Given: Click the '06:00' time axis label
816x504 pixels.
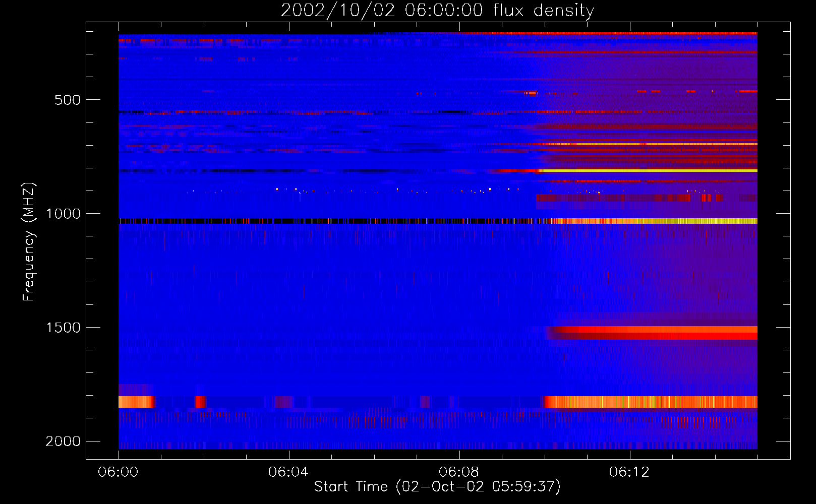Looking at the screenshot, I should pos(118,472).
